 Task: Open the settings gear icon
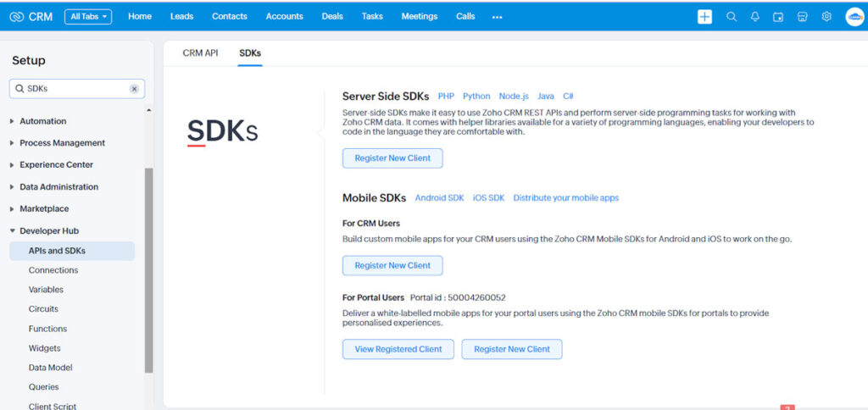click(826, 17)
